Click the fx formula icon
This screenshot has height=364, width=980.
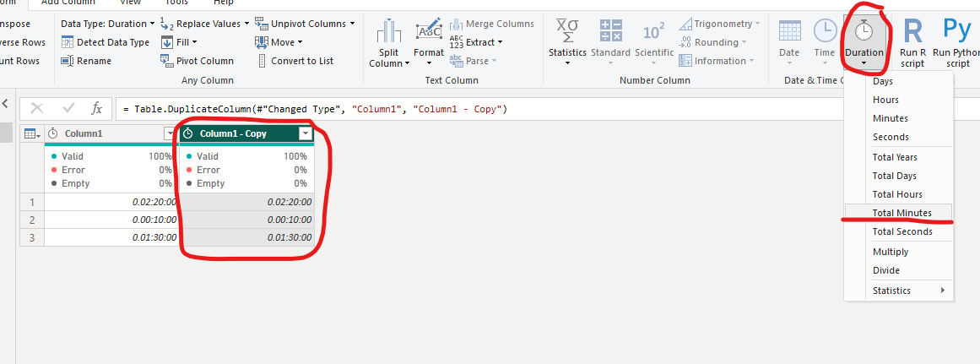(97, 108)
